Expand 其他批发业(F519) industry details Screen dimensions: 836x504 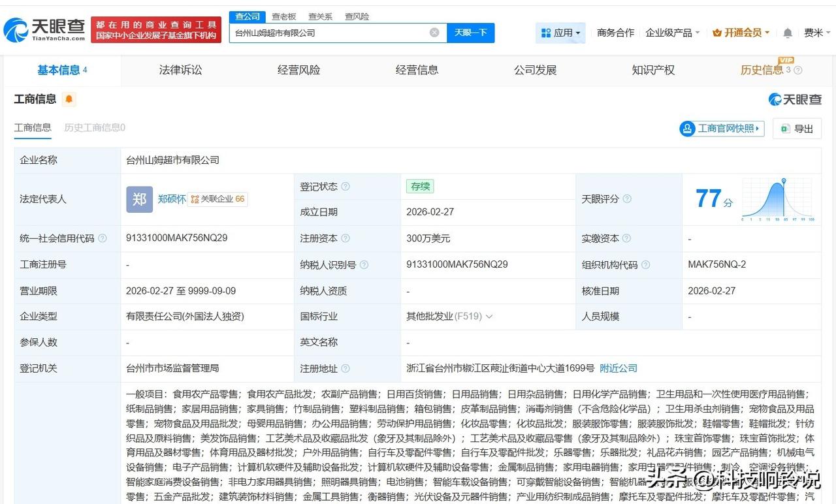(489, 317)
